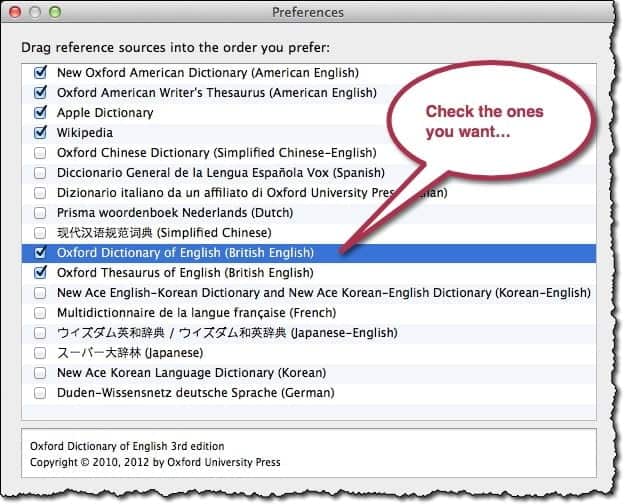Enable Multidictionnaire French checkbox
This screenshot has height=504, width=624.
(40, 313)
